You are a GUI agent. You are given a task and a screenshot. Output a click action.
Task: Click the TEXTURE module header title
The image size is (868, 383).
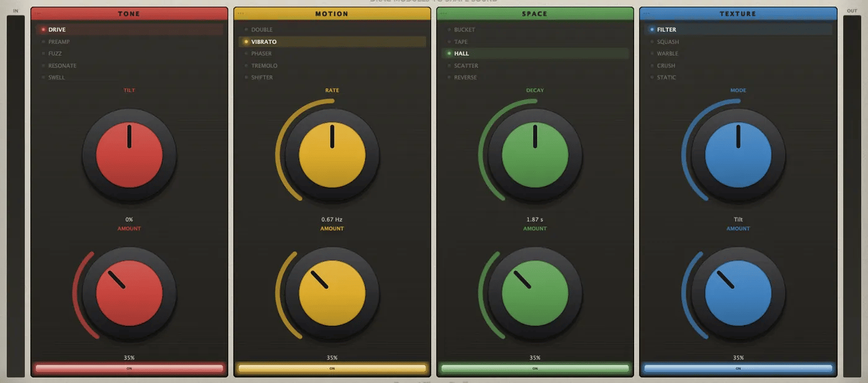(738, 14)
